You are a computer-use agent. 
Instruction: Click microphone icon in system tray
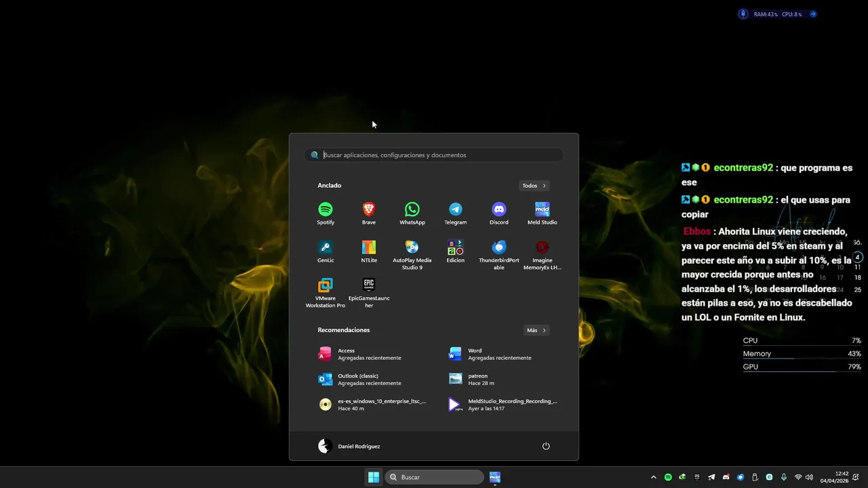[x=784, y=477]
